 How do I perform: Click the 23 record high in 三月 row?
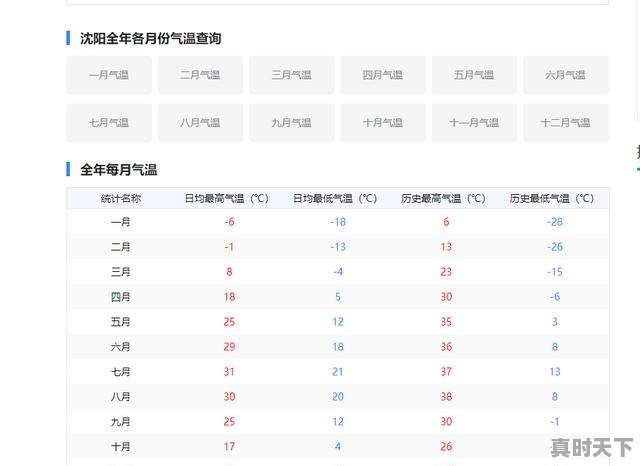(446, 272)
